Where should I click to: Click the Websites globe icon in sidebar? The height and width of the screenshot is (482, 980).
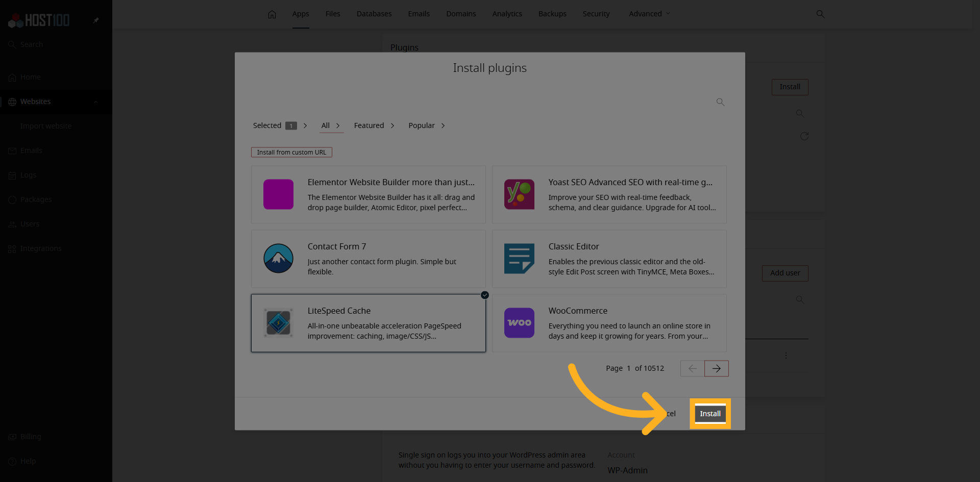[x=12, y=102]
